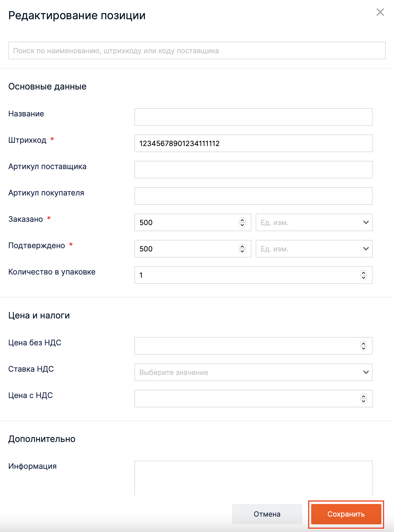Focus the Артикул покупателя field

coord(253,196)
